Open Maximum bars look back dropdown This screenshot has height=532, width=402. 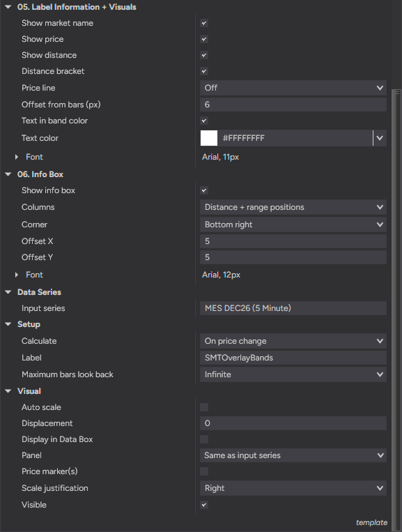pos(293,374)
